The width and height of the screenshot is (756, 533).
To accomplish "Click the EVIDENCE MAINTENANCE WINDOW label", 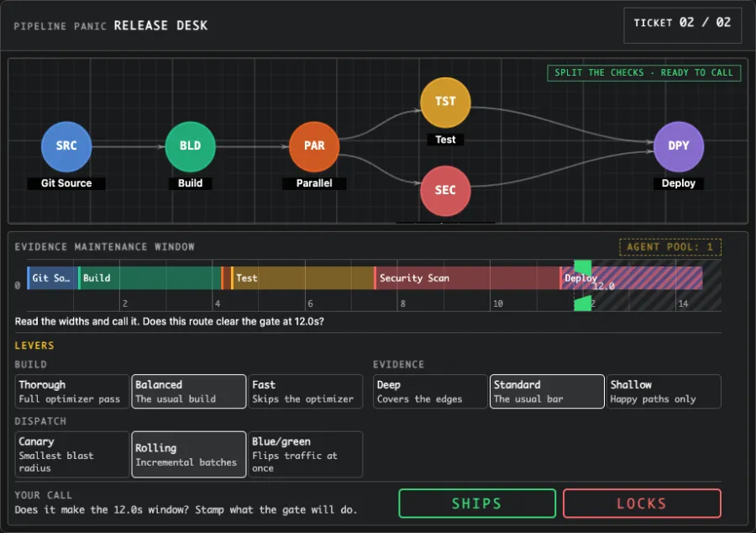I will 105,247.
